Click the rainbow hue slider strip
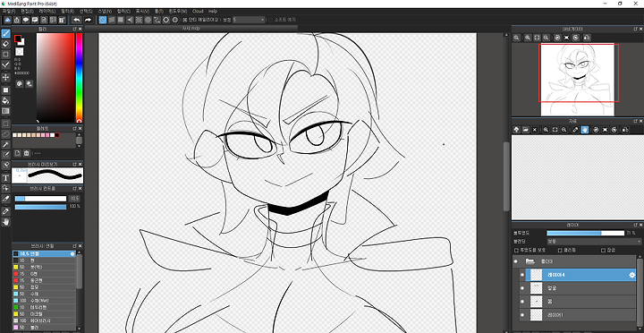The image size is (644, 333). coord(79,77)
